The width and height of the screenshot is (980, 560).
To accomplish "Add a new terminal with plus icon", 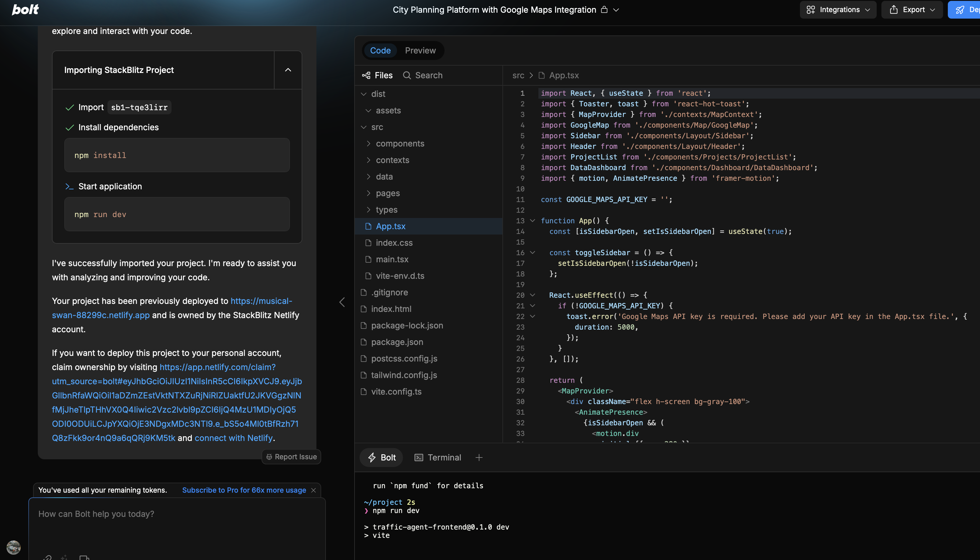I will click(x=479, y=457).
